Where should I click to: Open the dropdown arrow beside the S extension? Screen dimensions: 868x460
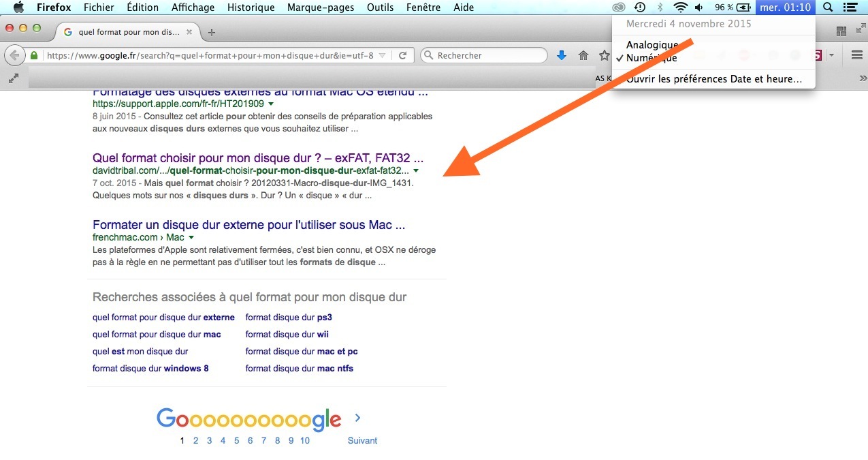coord(832,56)
